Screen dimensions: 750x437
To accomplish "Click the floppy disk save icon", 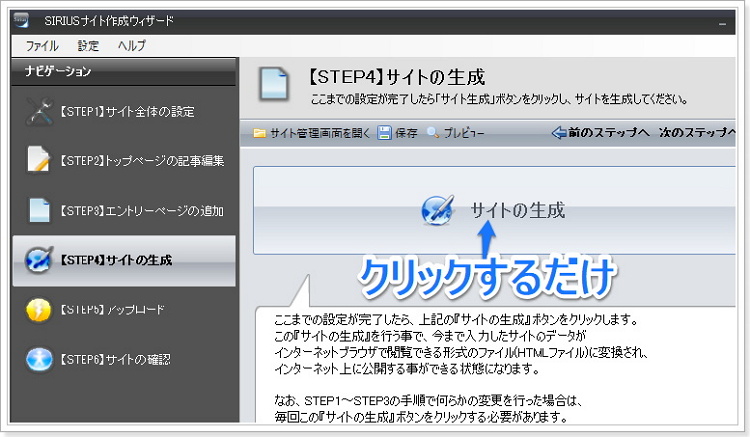I will 385,132.
